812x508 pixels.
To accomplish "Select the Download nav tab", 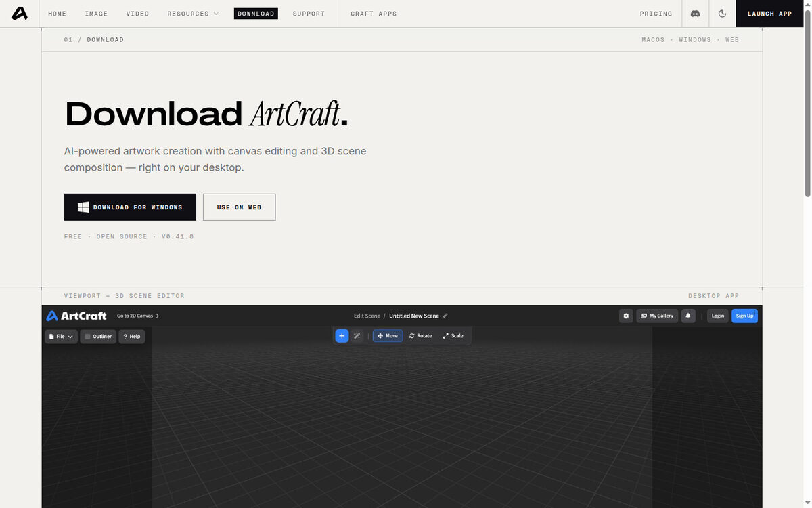I will coord(256,14).
